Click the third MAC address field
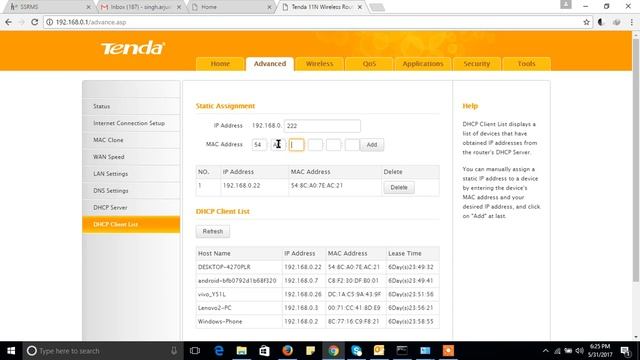640x360 pixels. coord(296,145)
